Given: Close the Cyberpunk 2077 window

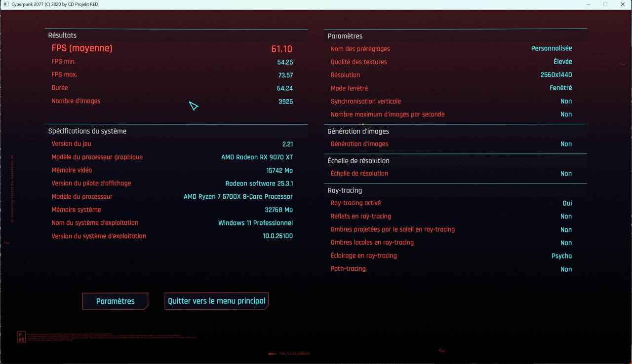Looking at the screenshot, I should click(623, 4).
